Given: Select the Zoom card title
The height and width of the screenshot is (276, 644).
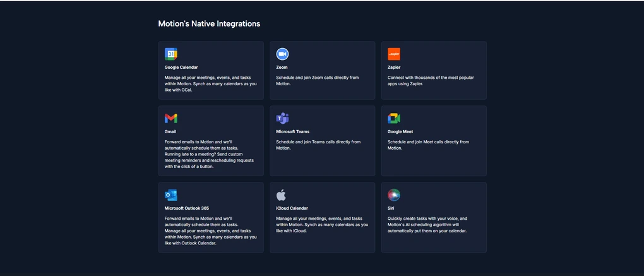Looking at the screenshot, I should point(282,68).
